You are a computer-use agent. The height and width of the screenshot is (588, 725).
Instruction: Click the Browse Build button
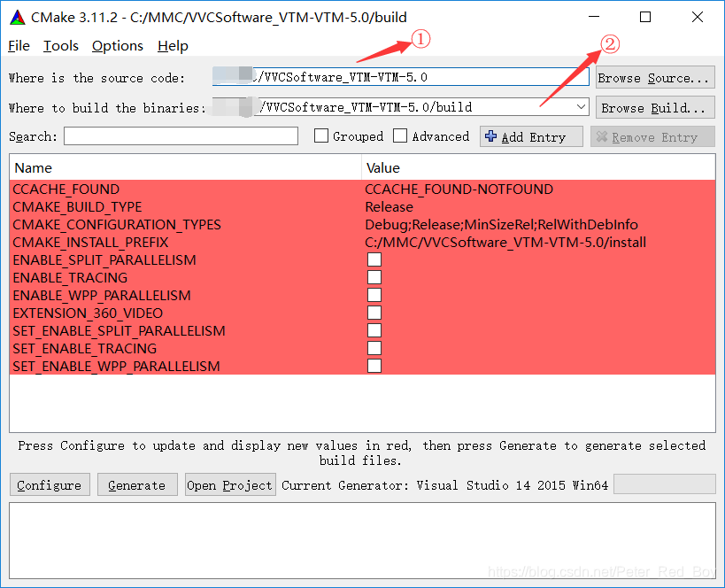click(655, 107)
